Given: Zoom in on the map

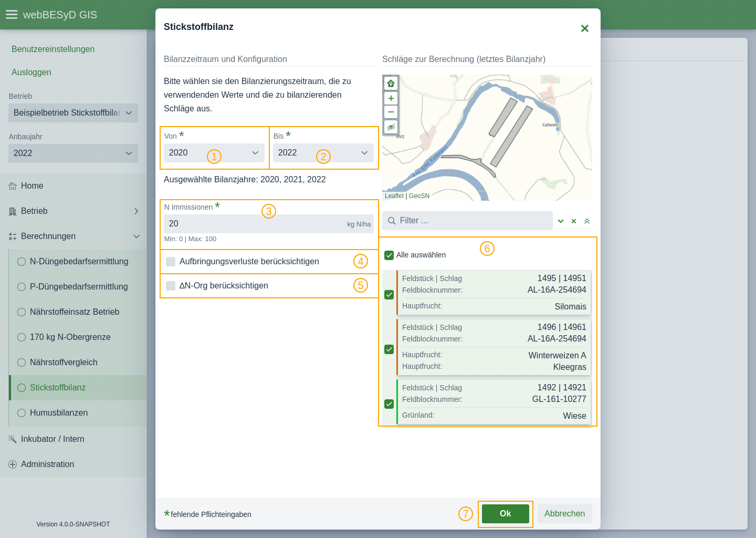Looking at the screenshot, I should coord(391,98).
